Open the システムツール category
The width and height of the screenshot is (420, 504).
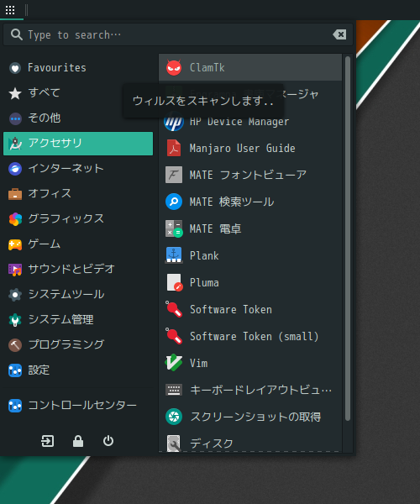[78, 294]
